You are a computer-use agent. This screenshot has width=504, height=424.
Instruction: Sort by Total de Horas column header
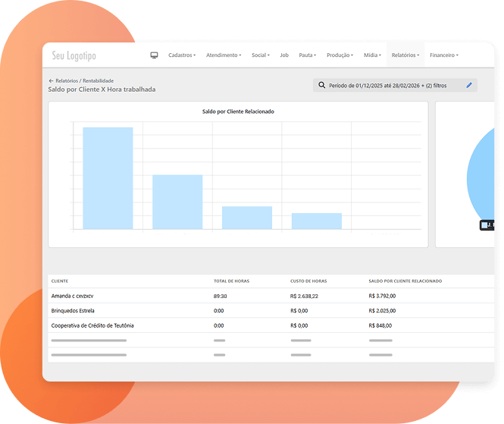(231, 281)
